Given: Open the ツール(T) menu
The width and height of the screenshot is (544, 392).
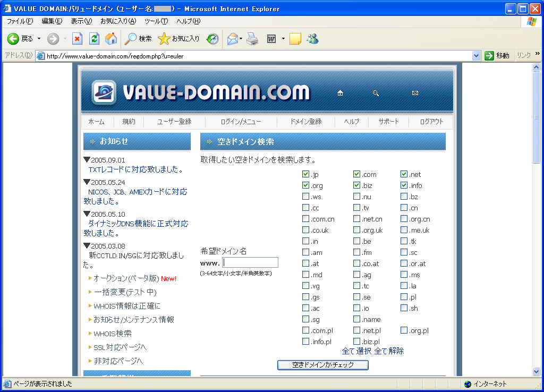Looking at the screenshot, I should click(x=156, y=21).
